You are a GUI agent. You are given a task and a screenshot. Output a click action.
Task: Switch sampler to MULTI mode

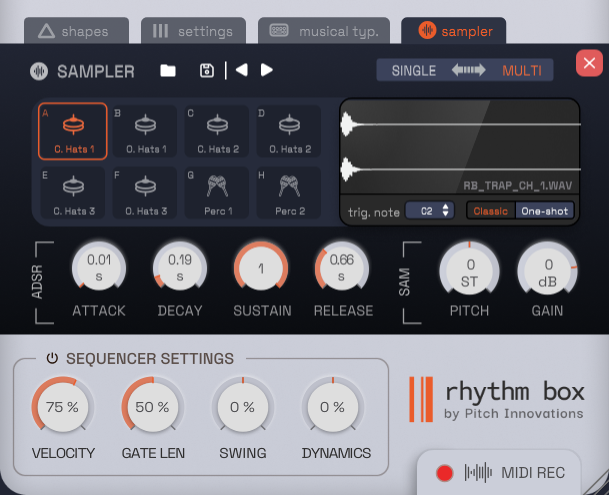522,71
